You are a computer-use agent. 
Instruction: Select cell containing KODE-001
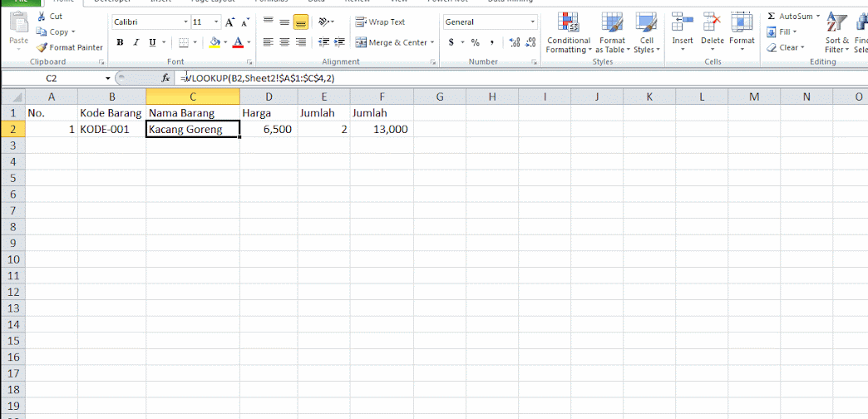pos(111,130)
